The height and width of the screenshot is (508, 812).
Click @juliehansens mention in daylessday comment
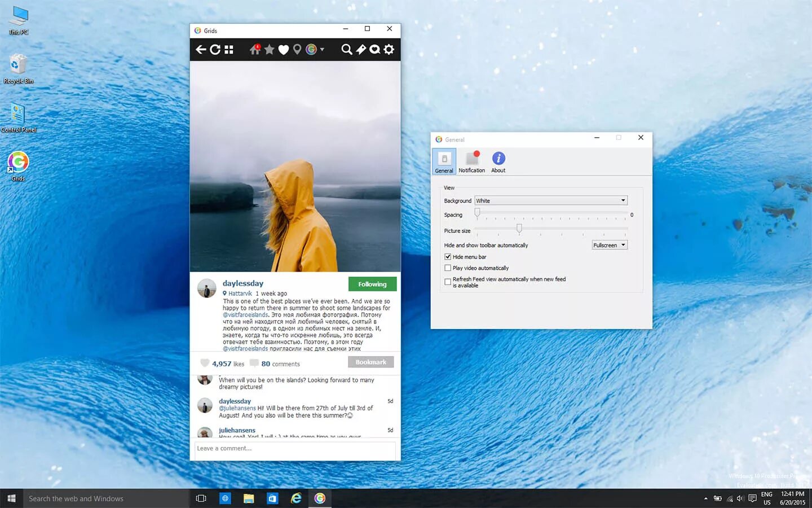point(237,408)
